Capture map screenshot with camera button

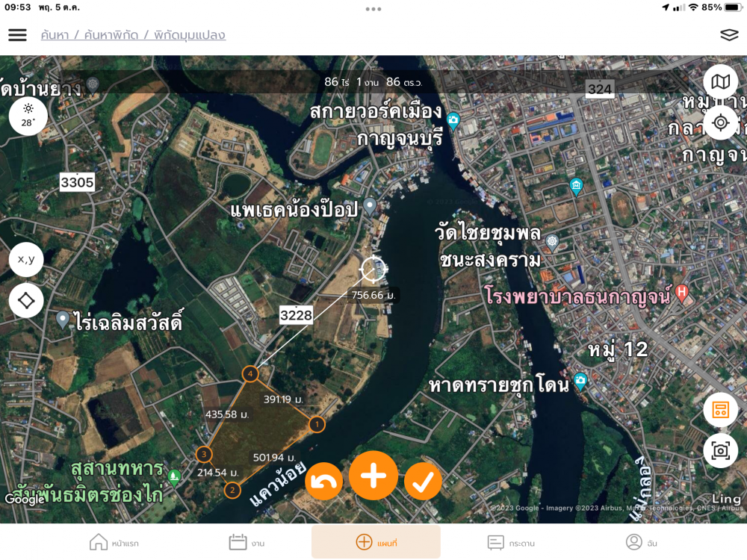[x=720, y=450]
